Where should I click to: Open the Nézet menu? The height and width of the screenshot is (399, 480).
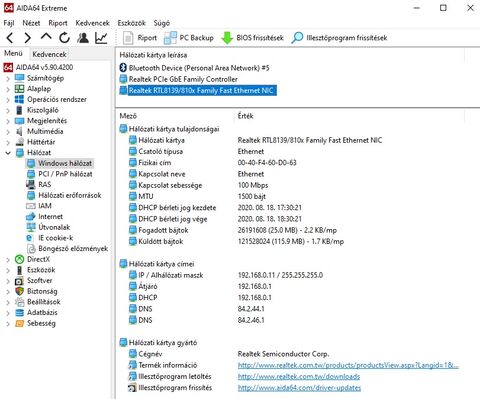pyautogui.click(x=31, y=23)
